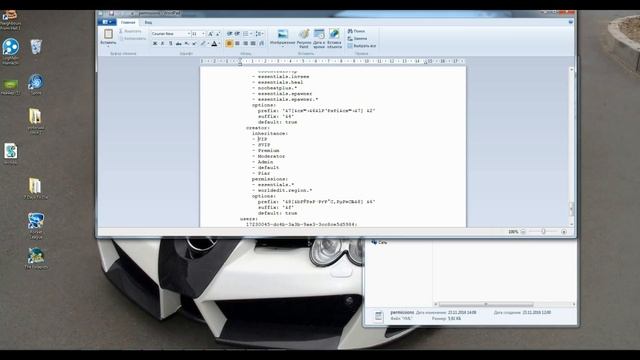This screenshot has height=360, width=640.
Task: Click the Insert object icon
Action: [334, 34]
